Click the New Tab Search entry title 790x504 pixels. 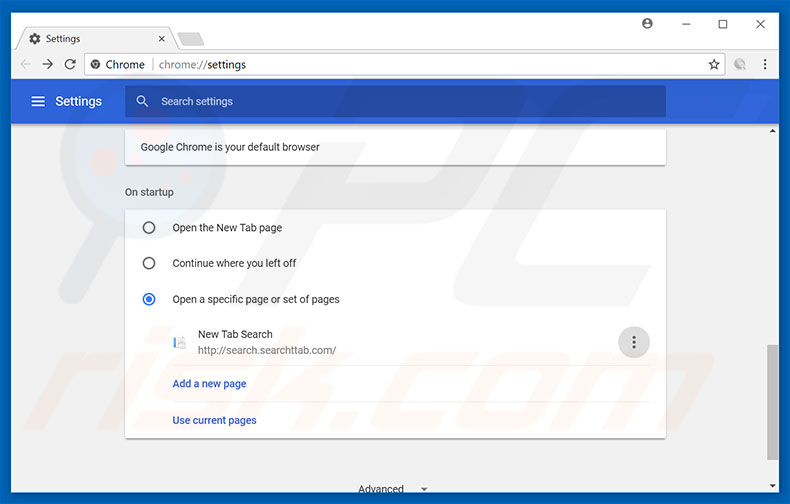click(235, 334)
